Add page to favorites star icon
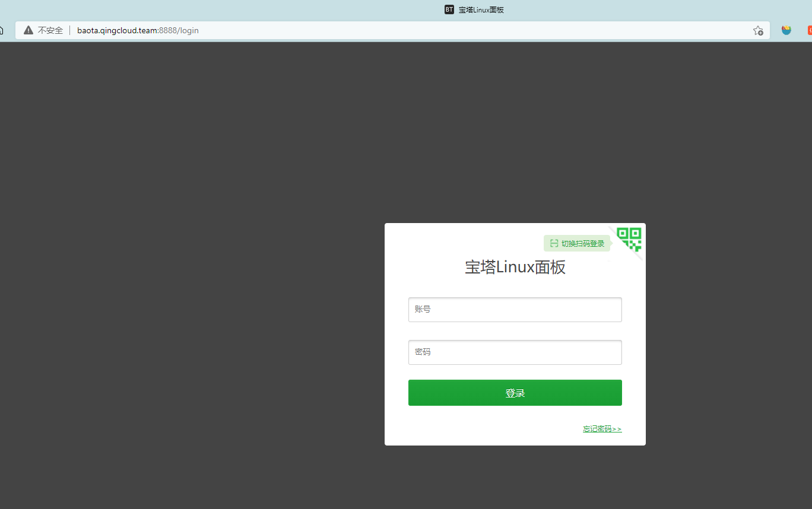 point(758,30)
